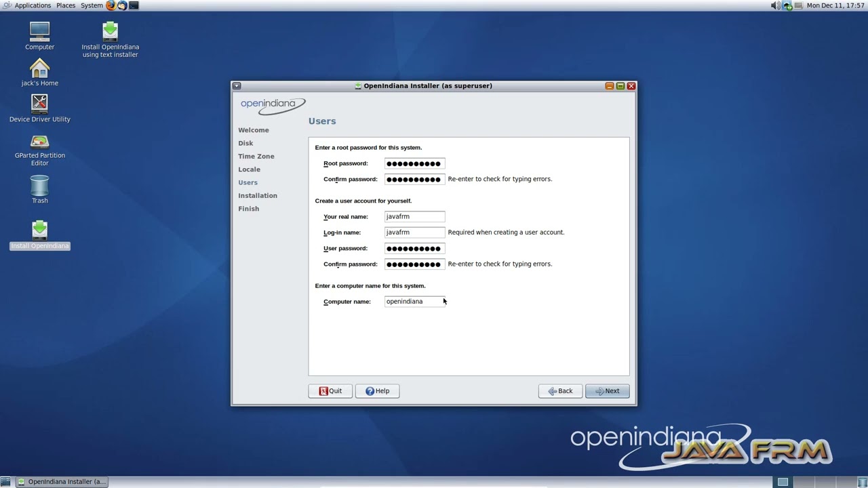This screenshot has width=868, height=488.
Task: Click the Computer name field
Action: (414, 302)
